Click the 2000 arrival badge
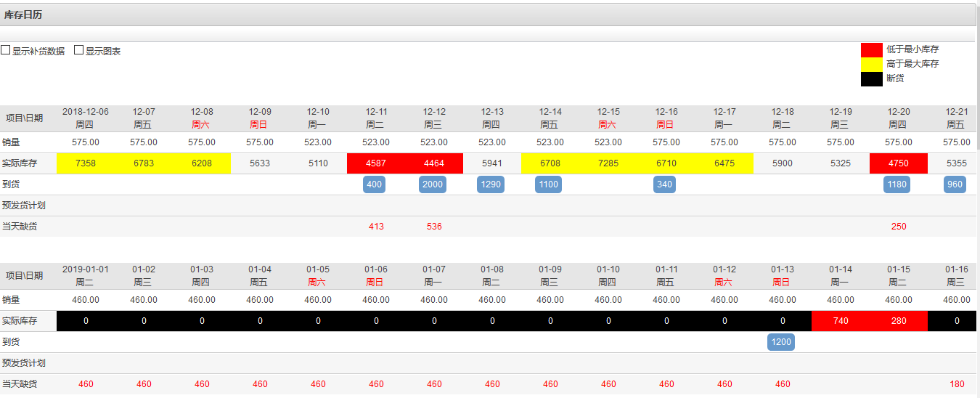 [433, 184]
